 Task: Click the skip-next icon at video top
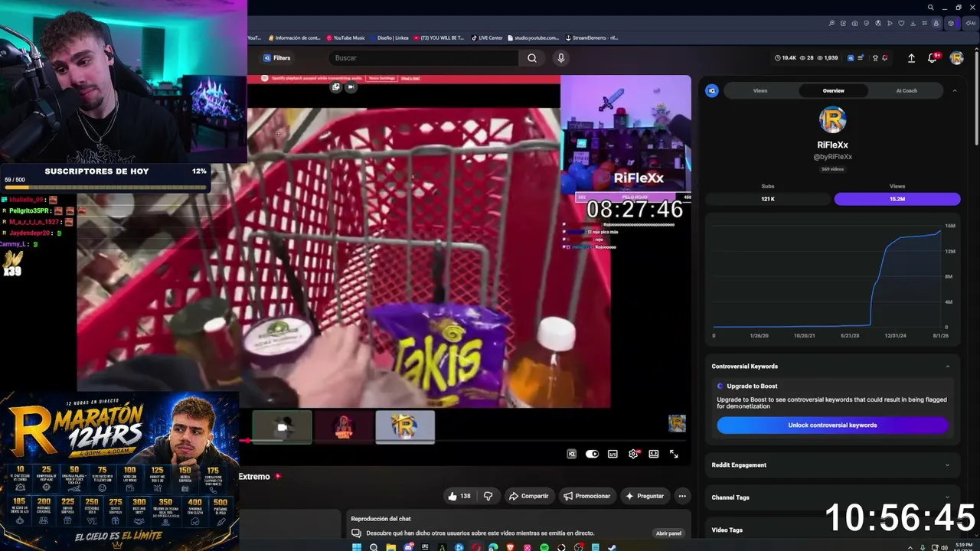click(x=351, y=87)
